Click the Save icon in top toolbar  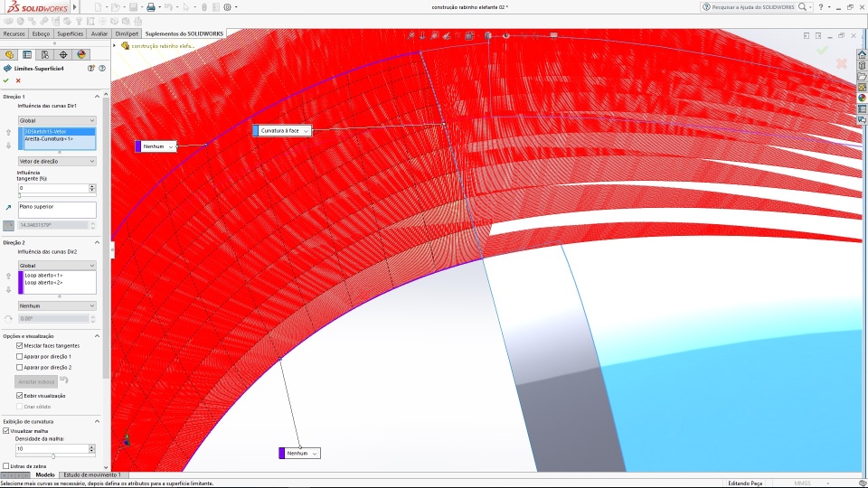pos(134,7)
